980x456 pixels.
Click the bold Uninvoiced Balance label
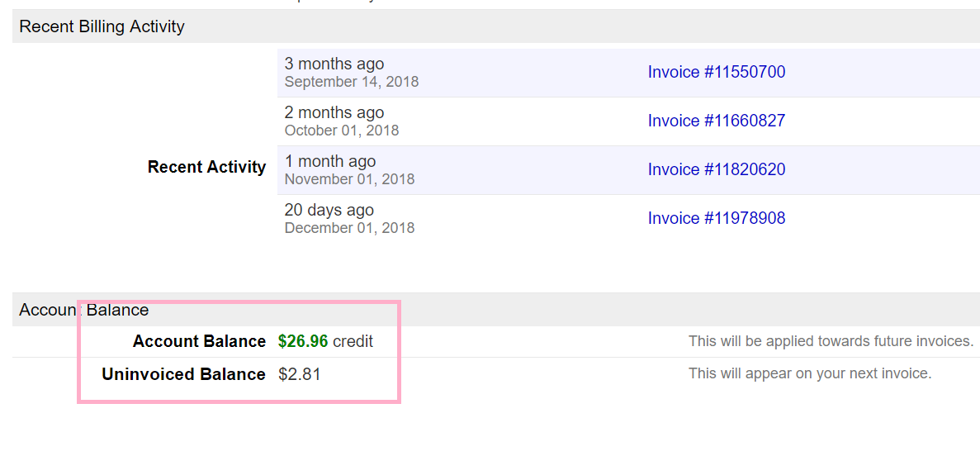pos(183,374)
